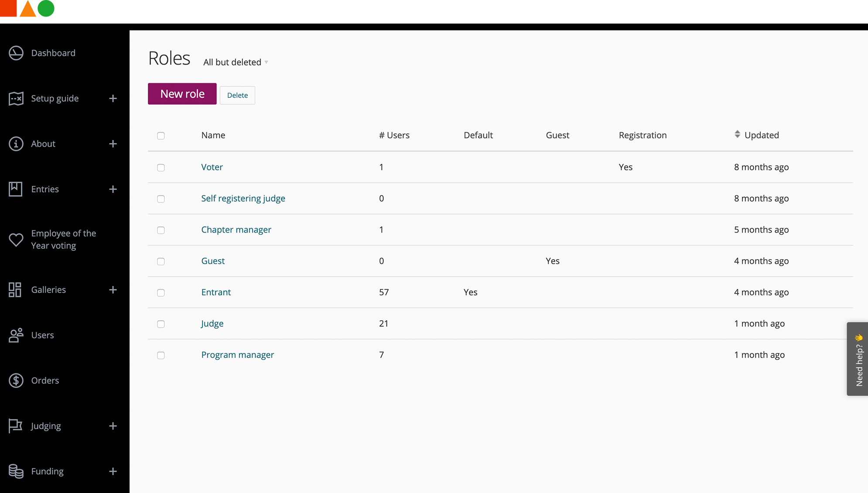Click the About info icon
The height and width of the screenshot is (493, 868).
[16, 144]
